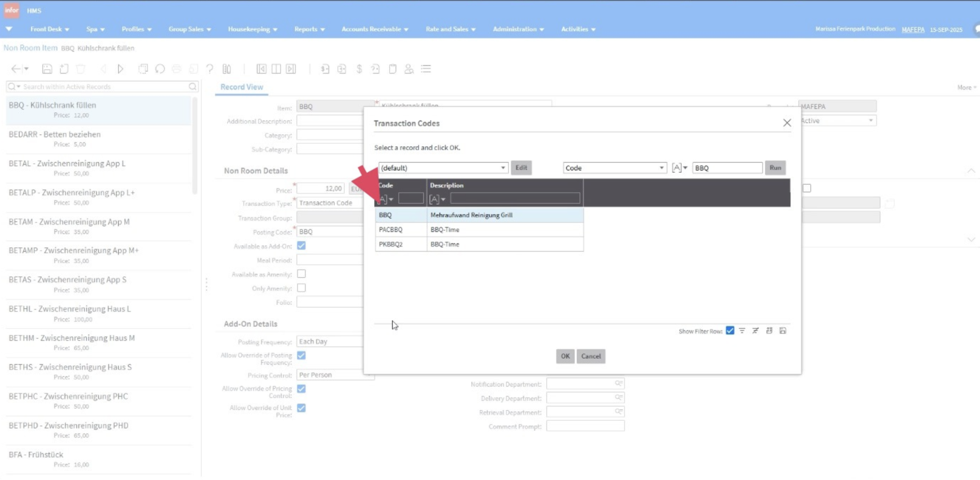Toggle the Available as Add-On checkbox
Image resolution: width=980 pixels, height=480 pixels.
click(x=301, y=246)
